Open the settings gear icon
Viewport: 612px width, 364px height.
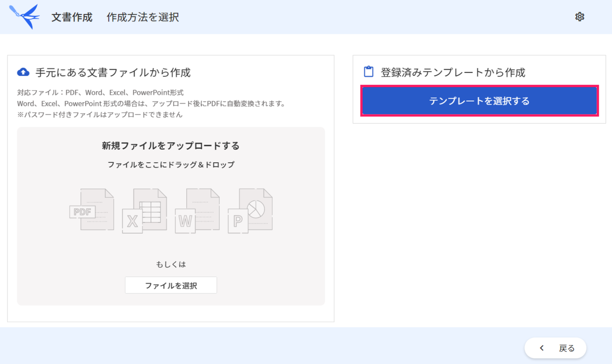pyautogui.click(x=579, y=17)
